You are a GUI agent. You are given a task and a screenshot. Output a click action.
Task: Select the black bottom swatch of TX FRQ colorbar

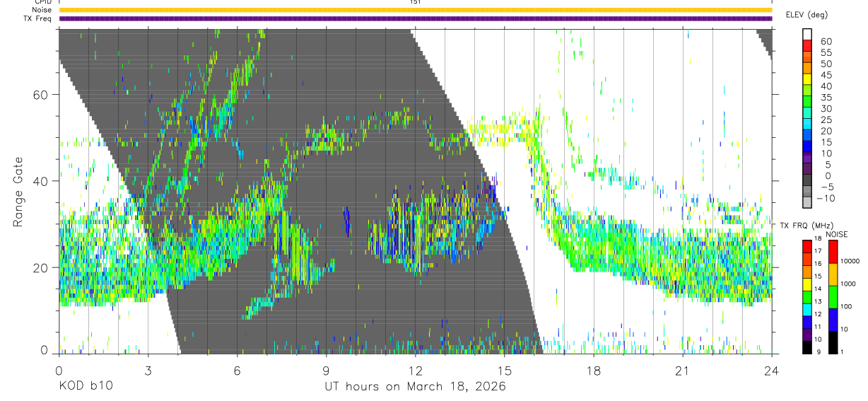tap(807, 347)
